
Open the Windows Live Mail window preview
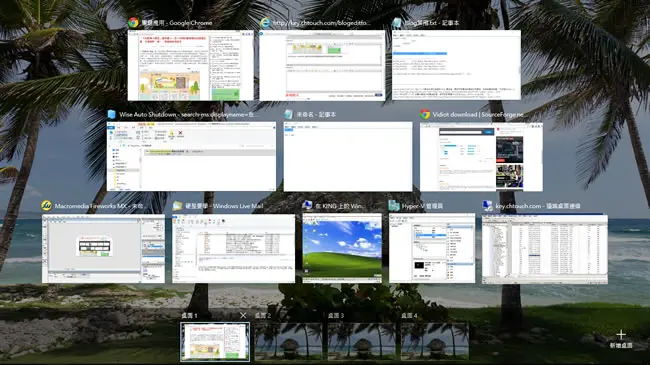pos(233,248)
